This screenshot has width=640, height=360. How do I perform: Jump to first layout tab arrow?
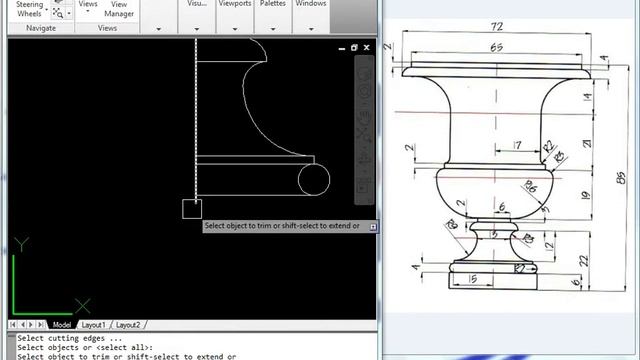[x=13, y=324]
